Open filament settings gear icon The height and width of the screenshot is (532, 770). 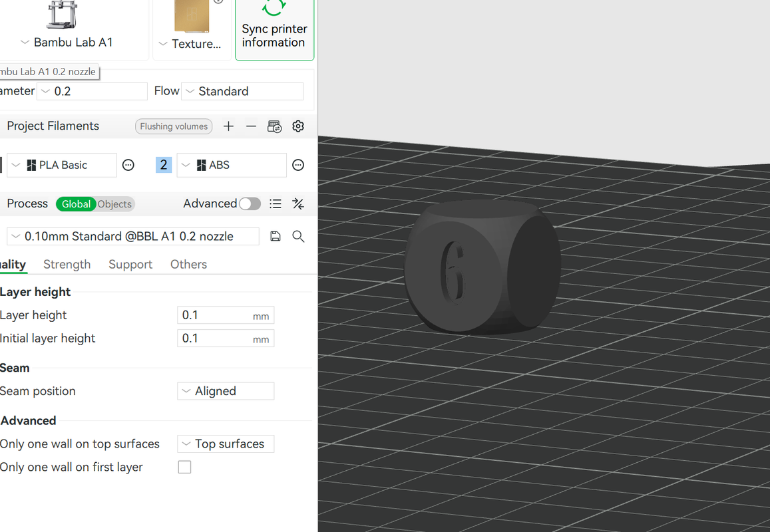click(298, 126)
